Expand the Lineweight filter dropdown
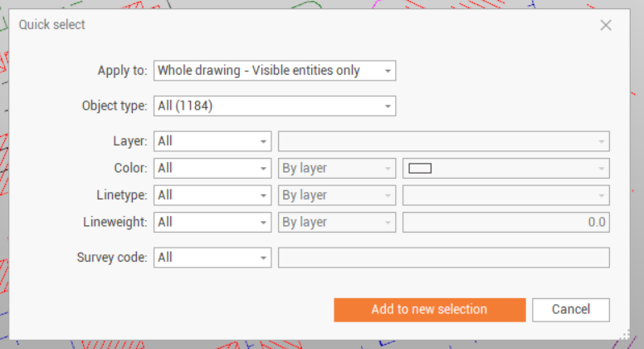The width and height of the screenshot is (644, 349). click(x=212, y=222)
